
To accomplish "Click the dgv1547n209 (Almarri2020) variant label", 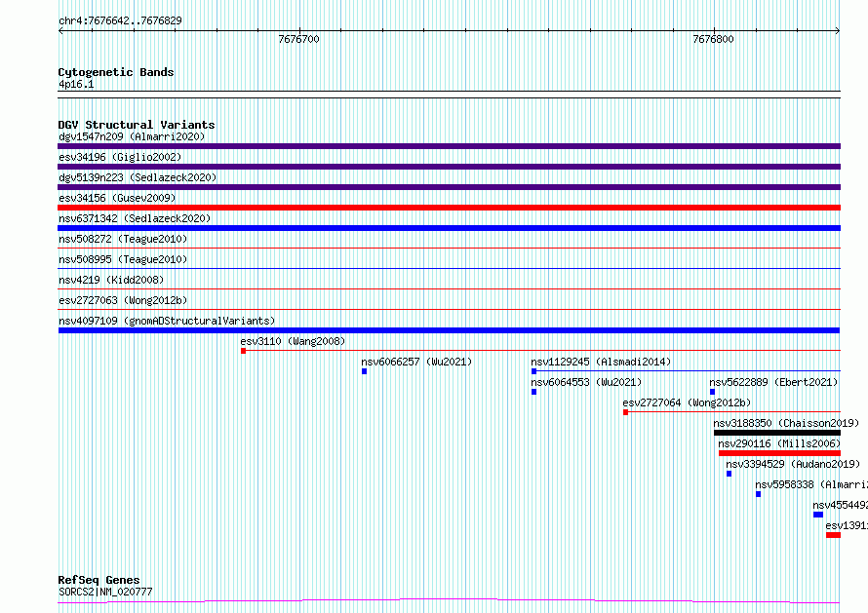I will click(132, 136).
